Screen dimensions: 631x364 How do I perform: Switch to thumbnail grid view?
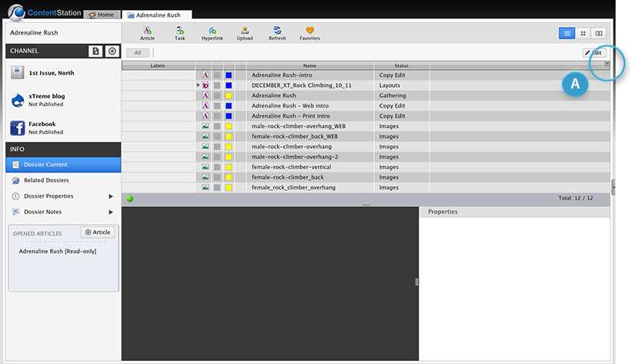583,33
